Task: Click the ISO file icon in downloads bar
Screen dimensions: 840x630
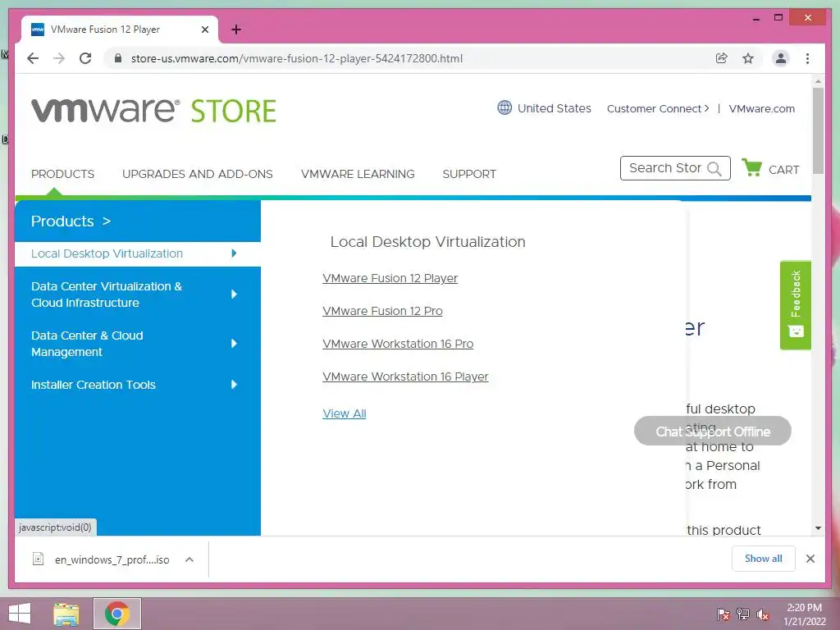Action: tap(38, 559)
